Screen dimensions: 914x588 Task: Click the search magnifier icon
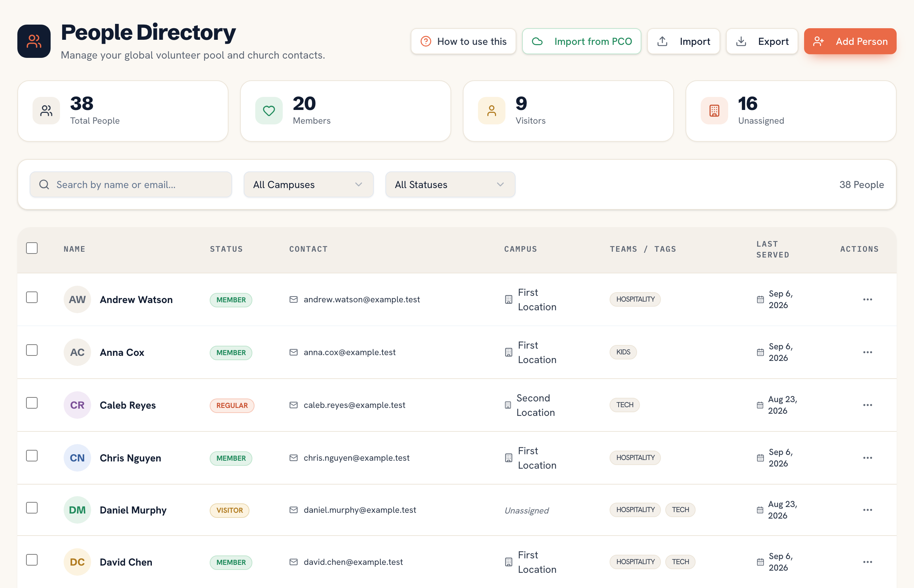pos(44,184)
